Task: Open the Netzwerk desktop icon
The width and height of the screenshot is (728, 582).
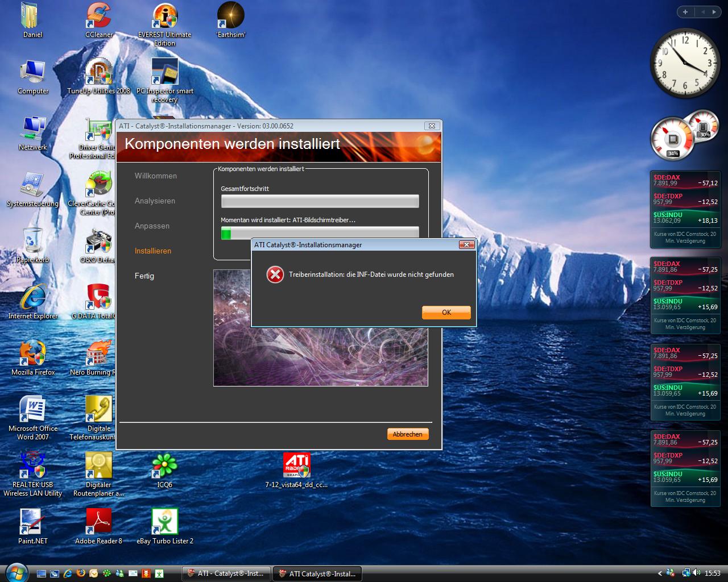Action: tap(32, 133)
